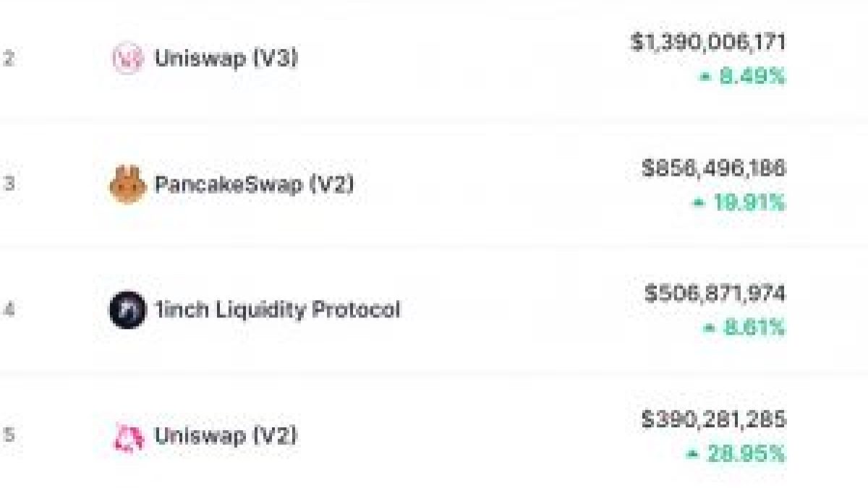Image resolution: width=868 pixels, height=488 pixels.
Task: Click the $390,281,285 volume value
Action: [713, 420]
